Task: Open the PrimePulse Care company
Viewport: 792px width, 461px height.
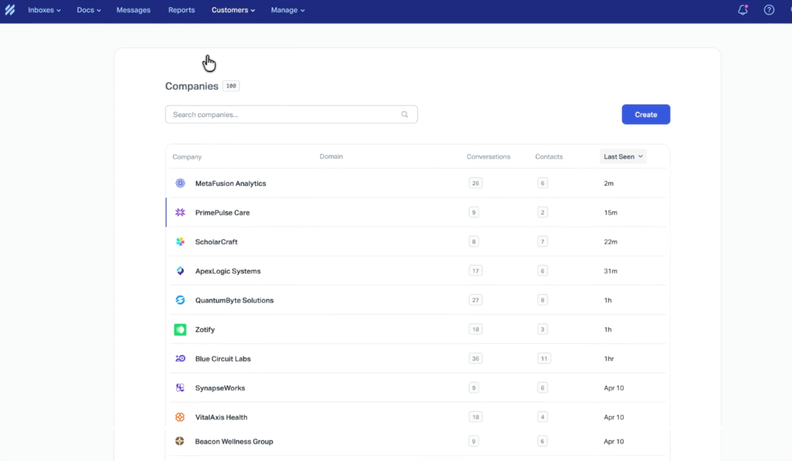Action: [x=222, y=213]
